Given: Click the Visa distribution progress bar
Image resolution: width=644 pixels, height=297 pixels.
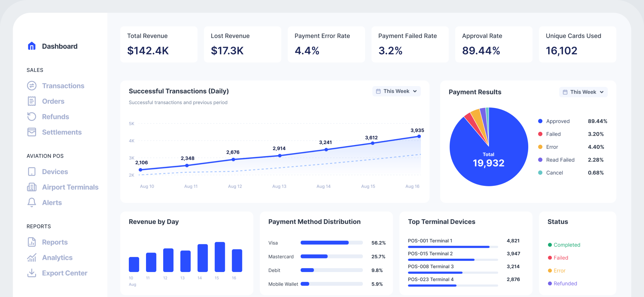Looking at the screenshot, I should point(332,243).
